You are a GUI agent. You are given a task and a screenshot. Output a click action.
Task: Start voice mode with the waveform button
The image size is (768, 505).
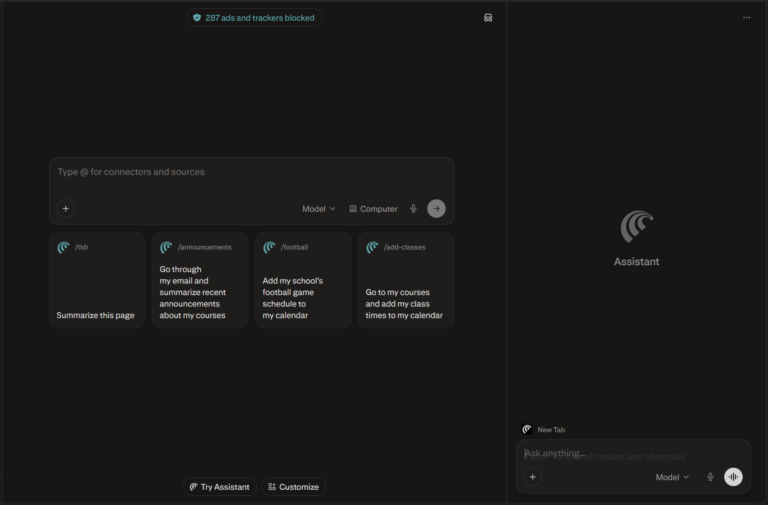pyautogui.click(x=733, y=477)
